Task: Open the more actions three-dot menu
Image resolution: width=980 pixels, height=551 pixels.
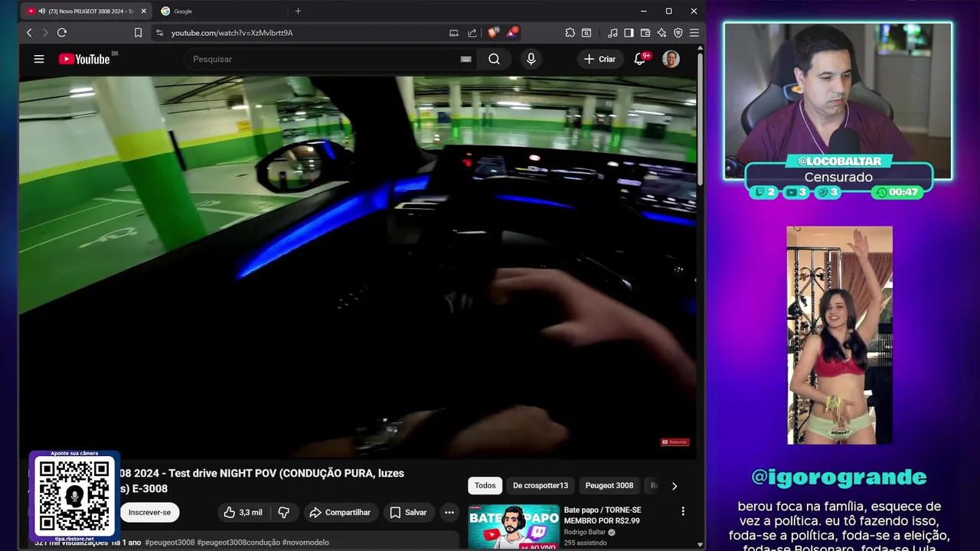Action: click(x=449, y=513)
